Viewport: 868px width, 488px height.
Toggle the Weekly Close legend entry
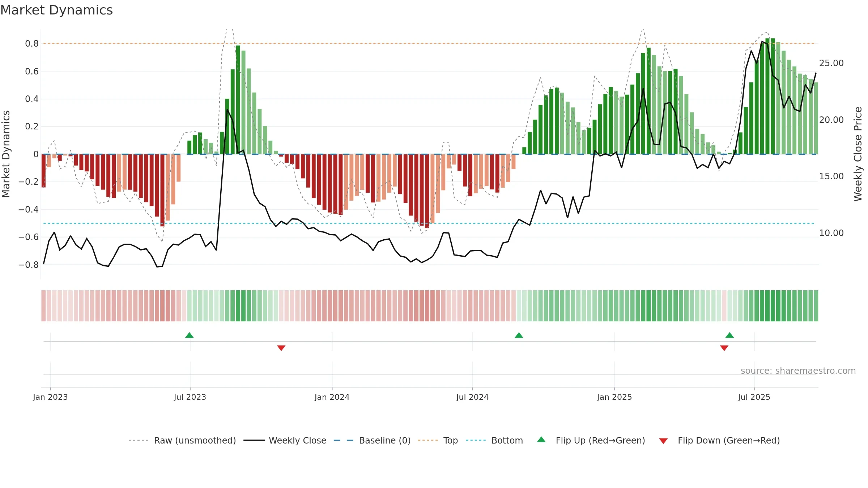tap(285, 440)
